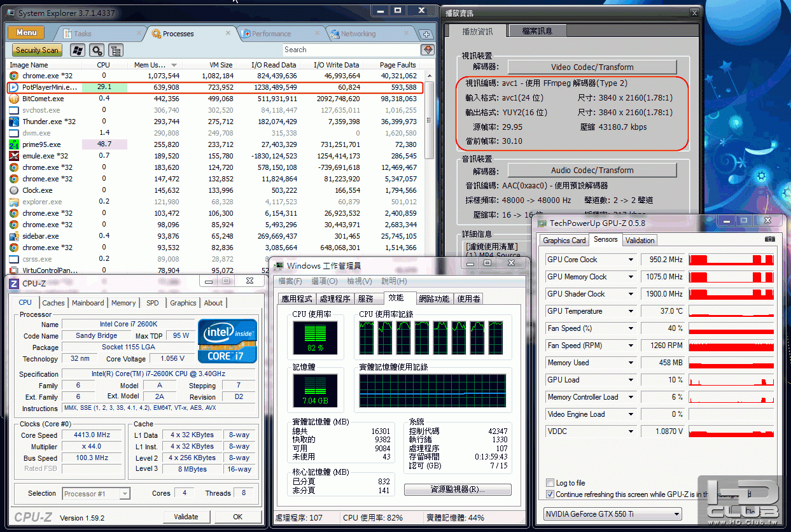Sort processes by the CPU column header
This screenshot has width=791, height=532.
(x=103, y=65)
